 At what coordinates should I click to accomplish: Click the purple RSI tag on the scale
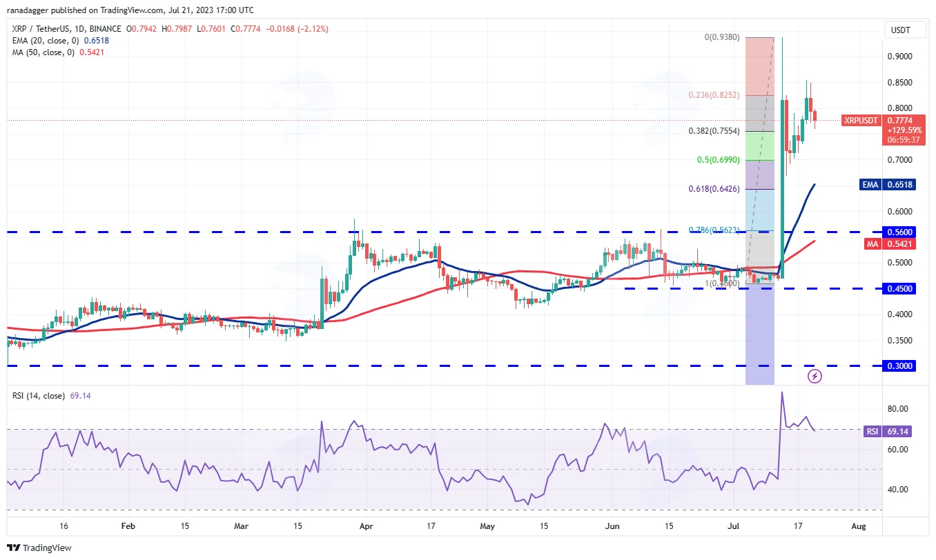(x=872, y=432)
